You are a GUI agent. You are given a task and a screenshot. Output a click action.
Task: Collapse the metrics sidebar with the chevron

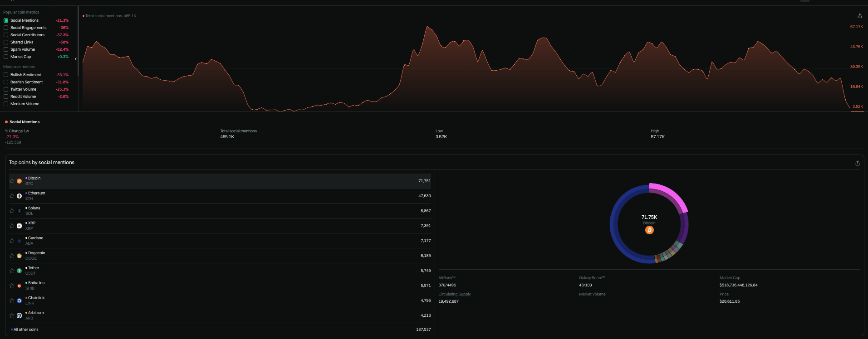pos(76,59)
